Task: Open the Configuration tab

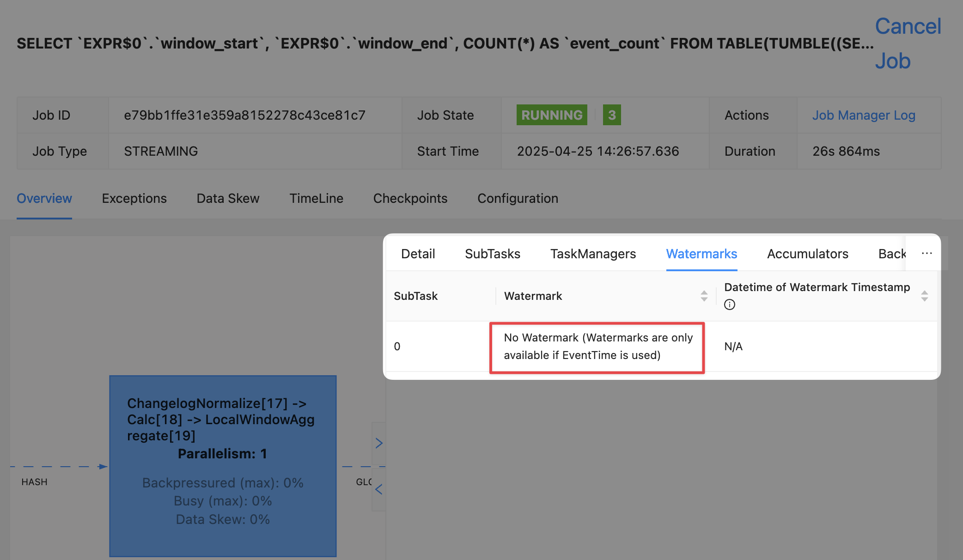Action: (x=518, y=198)
